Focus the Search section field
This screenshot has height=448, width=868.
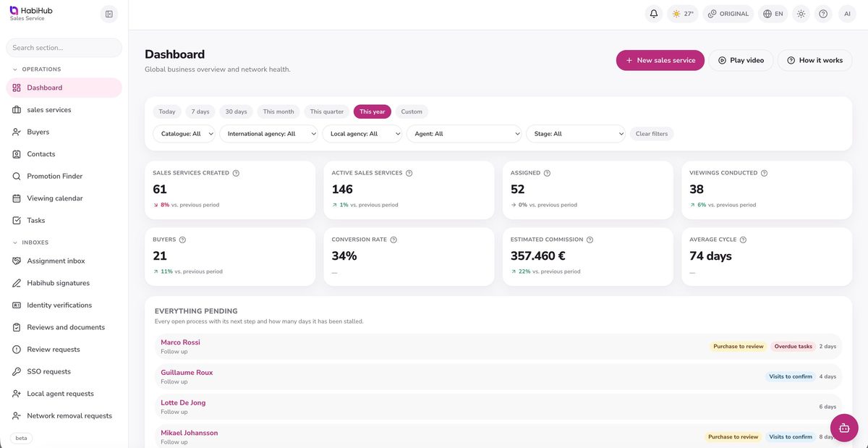click(64, 48)
